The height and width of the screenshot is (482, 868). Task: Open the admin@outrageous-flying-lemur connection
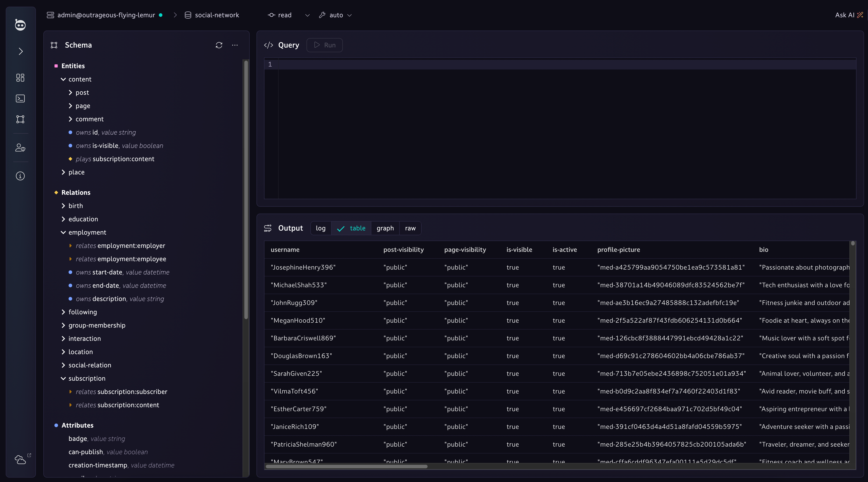point(106,15)
